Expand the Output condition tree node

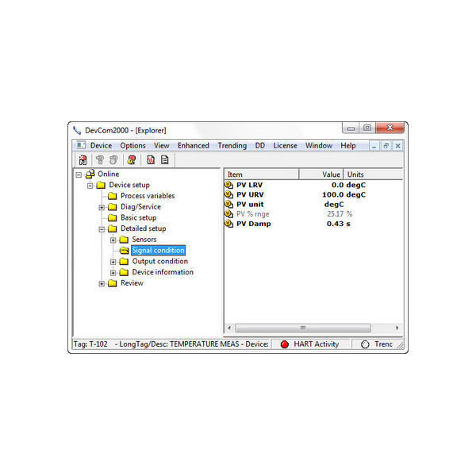click(113, 263)
